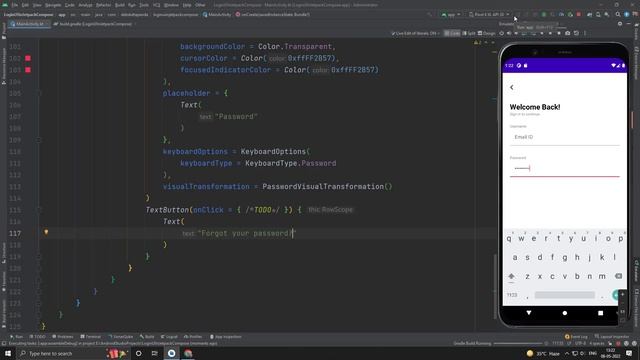Image resolution: width=640 pixels, height=360 pixels.
Task: Tap the Android back navigation triangle
Action: coord(529,313)
